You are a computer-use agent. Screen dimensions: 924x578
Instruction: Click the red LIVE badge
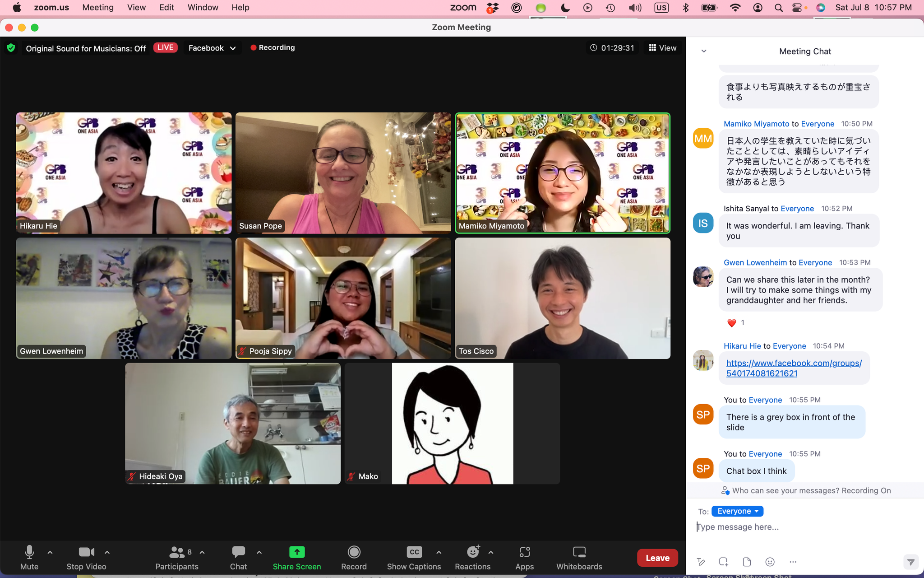click(x=166, y=47)
